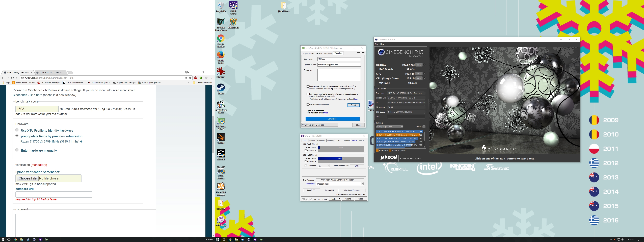644x242 pixels.
Task: Click the GPU-Z screenshot camera icon
Action: coord(359,53)
